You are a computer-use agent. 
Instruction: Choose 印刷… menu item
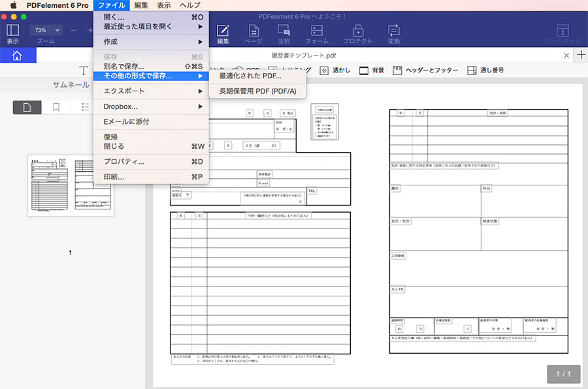click(151, 177)
